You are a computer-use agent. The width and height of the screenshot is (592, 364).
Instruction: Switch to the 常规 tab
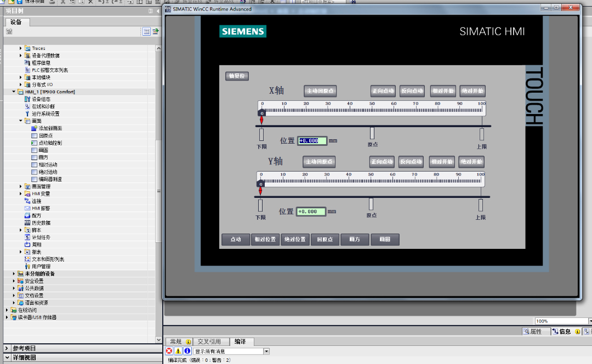tap(178, 342)
